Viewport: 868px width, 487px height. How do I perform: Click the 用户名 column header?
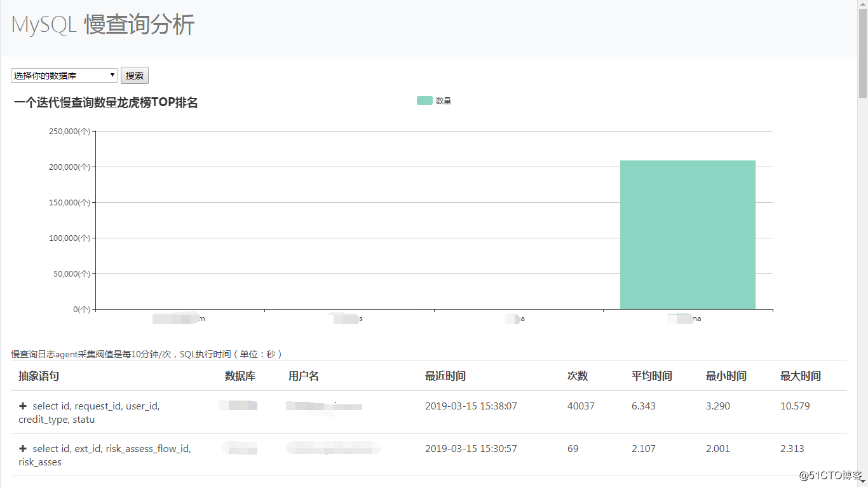coord(304,376)
